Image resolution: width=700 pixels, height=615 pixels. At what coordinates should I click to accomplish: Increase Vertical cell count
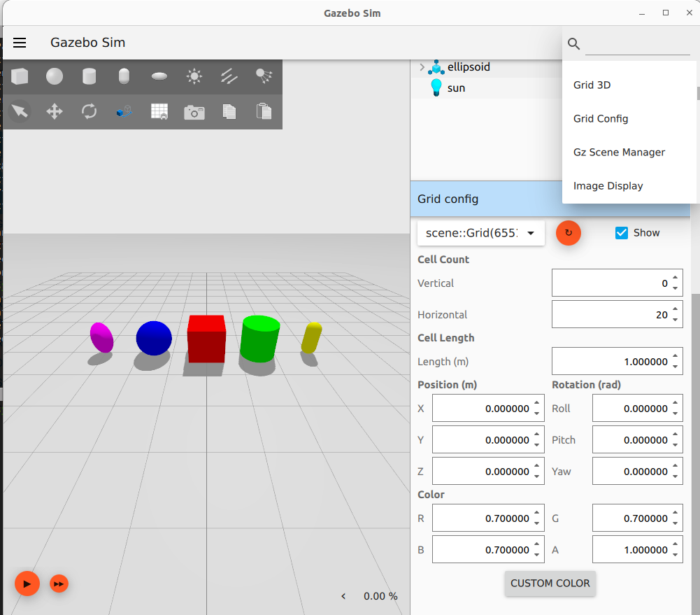675,278
